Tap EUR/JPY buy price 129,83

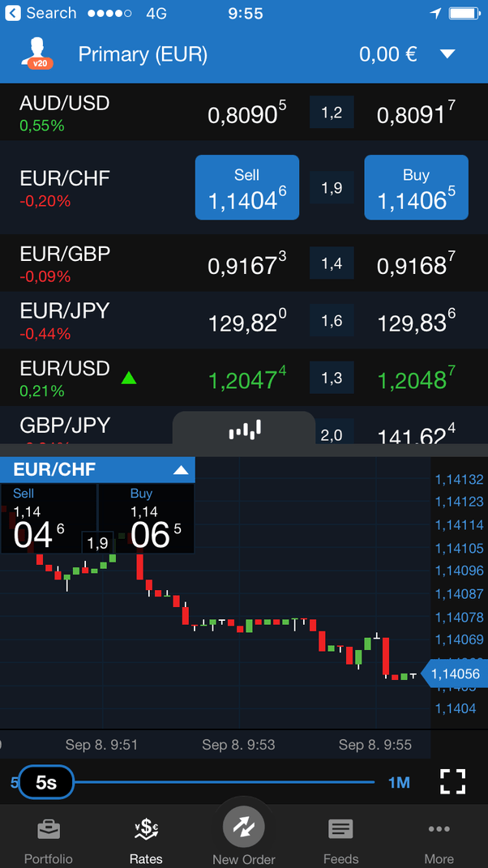click(416, 321)
